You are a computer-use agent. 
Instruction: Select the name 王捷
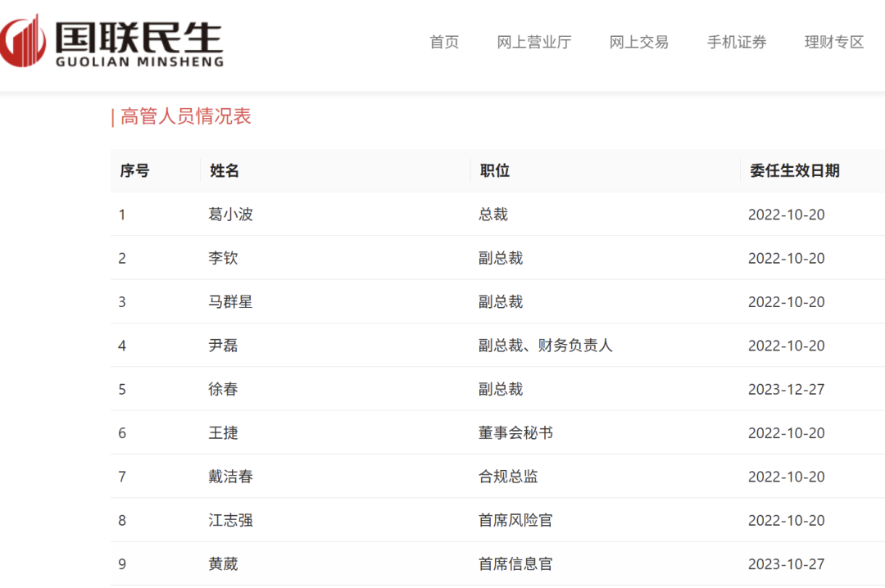tap(223, 433)
